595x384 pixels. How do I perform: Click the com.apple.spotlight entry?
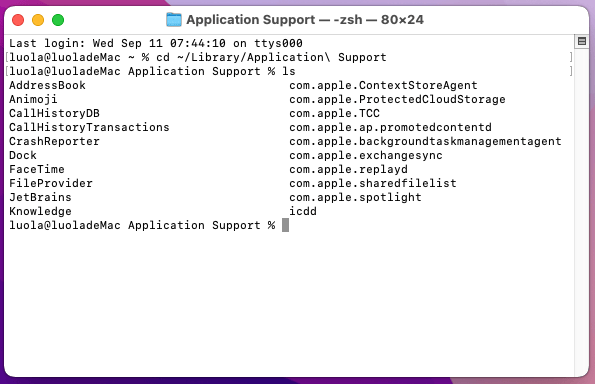(x=355, y=197)
